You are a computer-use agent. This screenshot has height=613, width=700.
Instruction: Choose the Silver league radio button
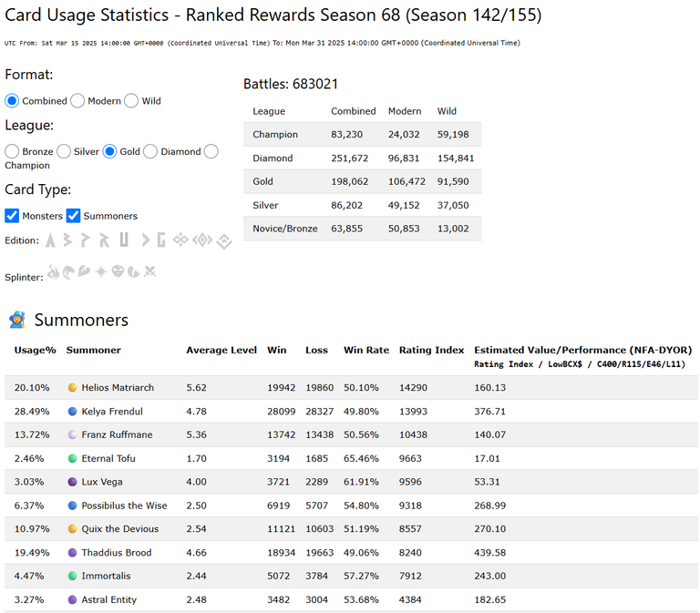pos(64,152)
